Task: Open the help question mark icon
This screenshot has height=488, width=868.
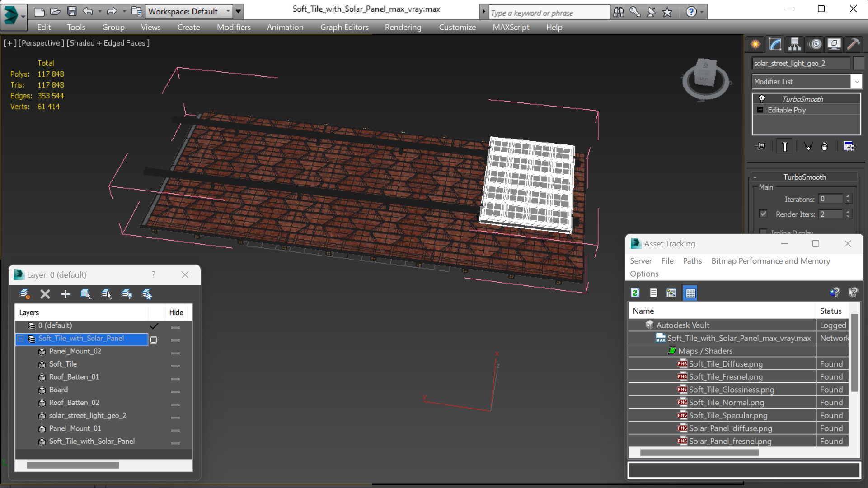Action: (x=691, y=12)
